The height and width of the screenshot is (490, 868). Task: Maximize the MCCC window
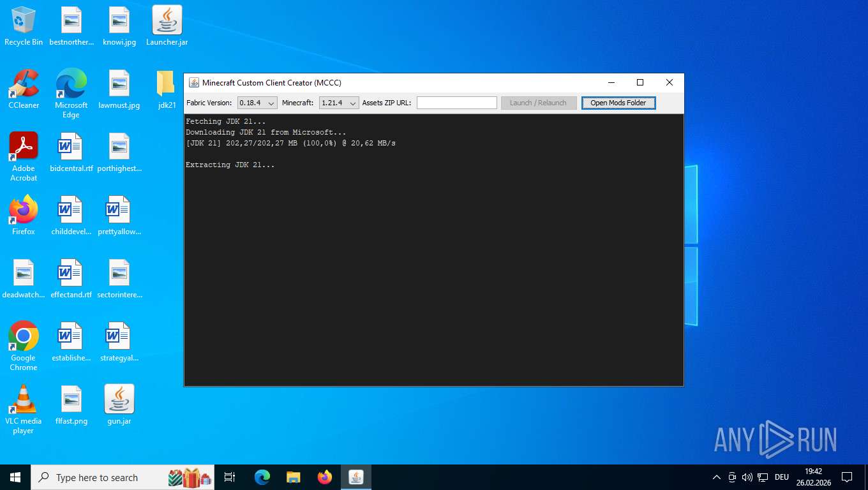click(x=640, y=82)
